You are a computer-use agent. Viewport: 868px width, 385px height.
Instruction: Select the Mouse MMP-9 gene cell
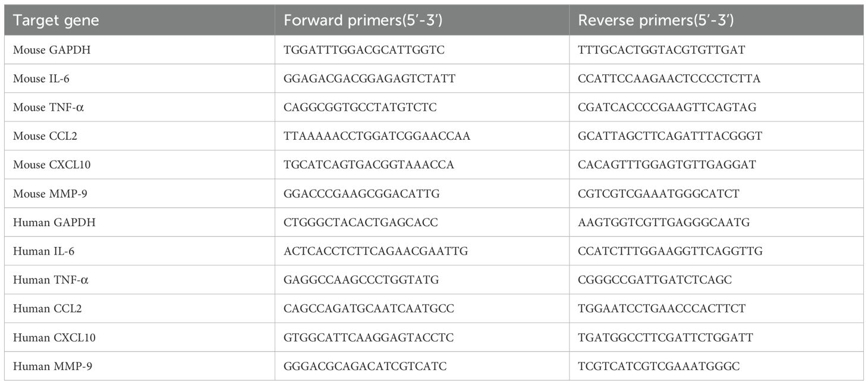tap(48, 194)
